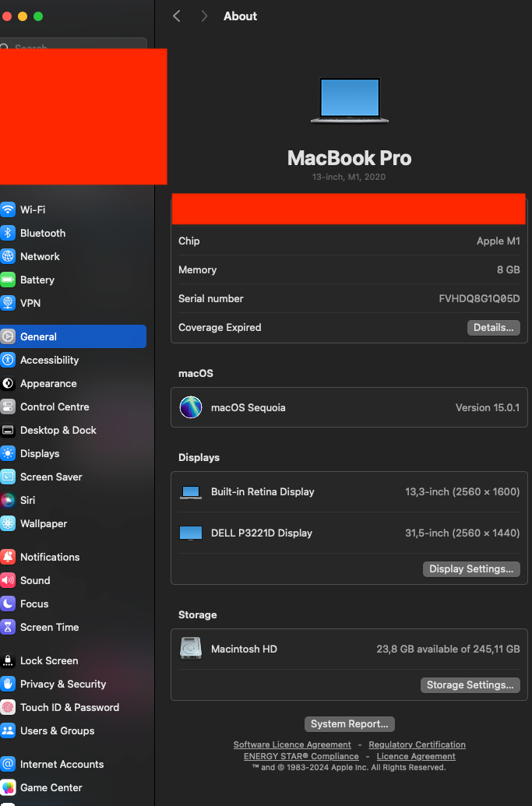Click the Coverage Expired label

click(220, 327)
